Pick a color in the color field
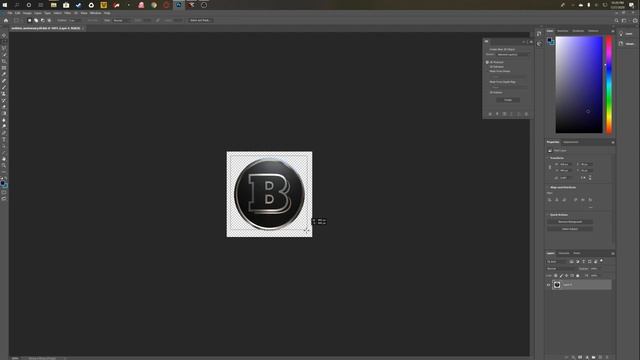The image size is (640, 360). point(579,84)
